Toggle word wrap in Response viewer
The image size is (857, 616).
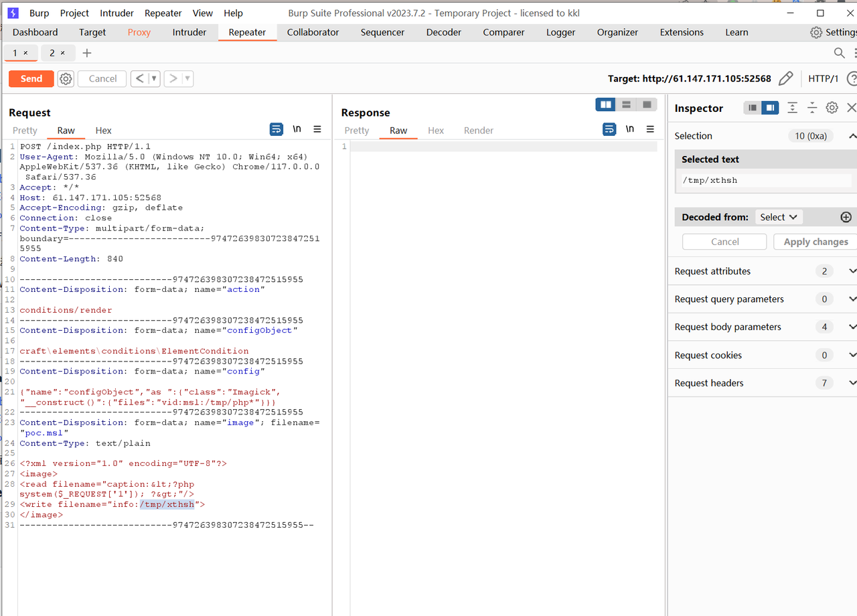coord(609,129)
